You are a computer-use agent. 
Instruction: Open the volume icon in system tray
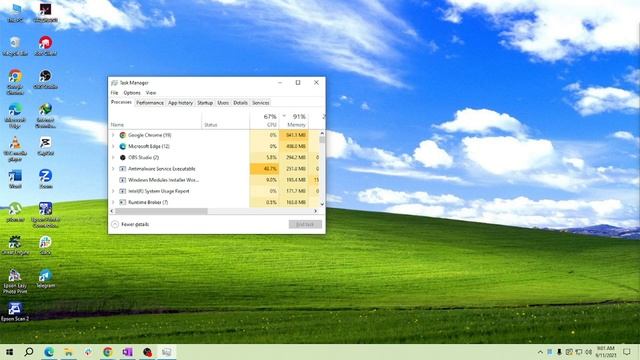(x=589, y=352)
